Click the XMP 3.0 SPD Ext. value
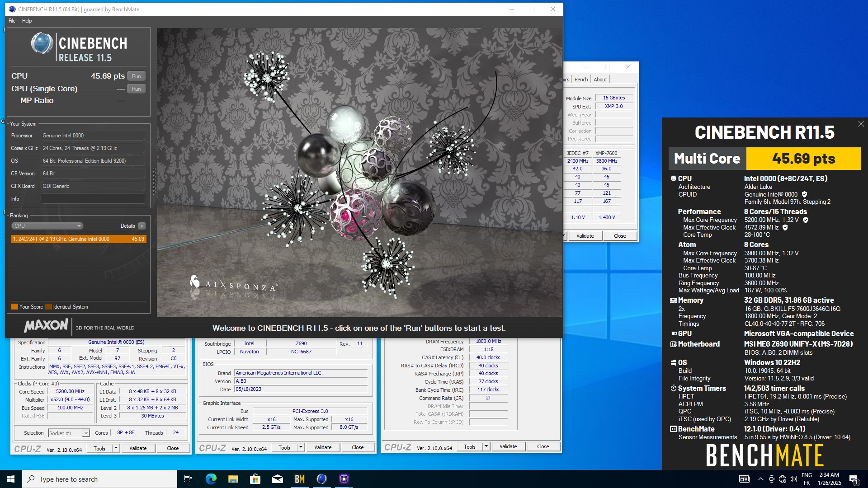The height and width of the screenshot is (488, 868). click(x=613, y=107)
